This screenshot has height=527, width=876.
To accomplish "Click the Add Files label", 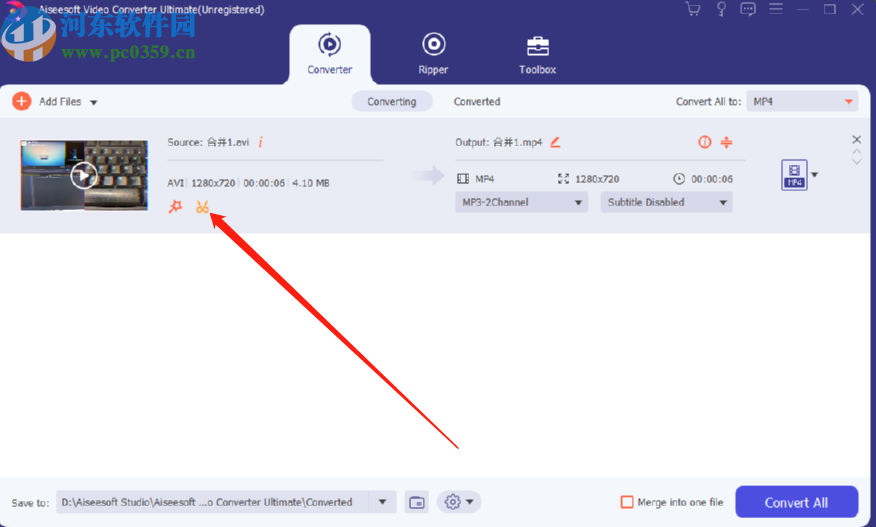I will click(x=60, y=102).
